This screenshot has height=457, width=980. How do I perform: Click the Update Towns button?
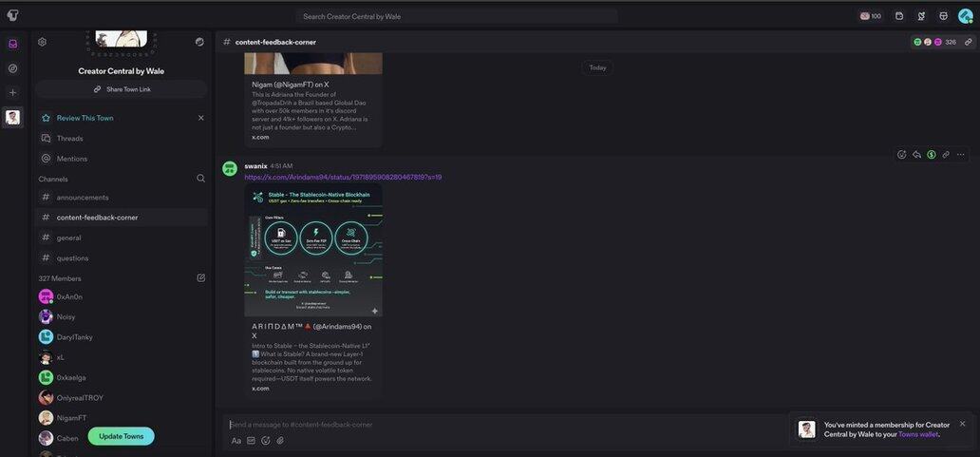pos(121,436)
